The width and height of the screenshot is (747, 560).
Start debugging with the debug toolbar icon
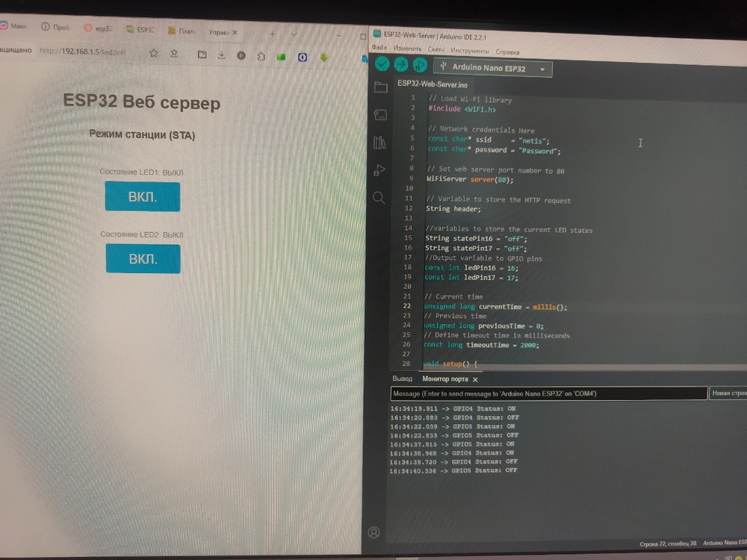419,64
